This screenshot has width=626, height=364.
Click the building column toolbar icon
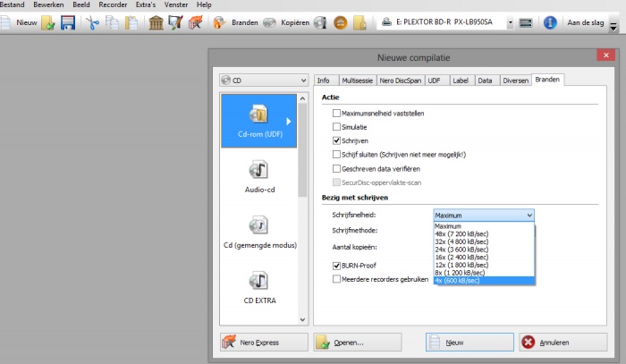point(156,22)
